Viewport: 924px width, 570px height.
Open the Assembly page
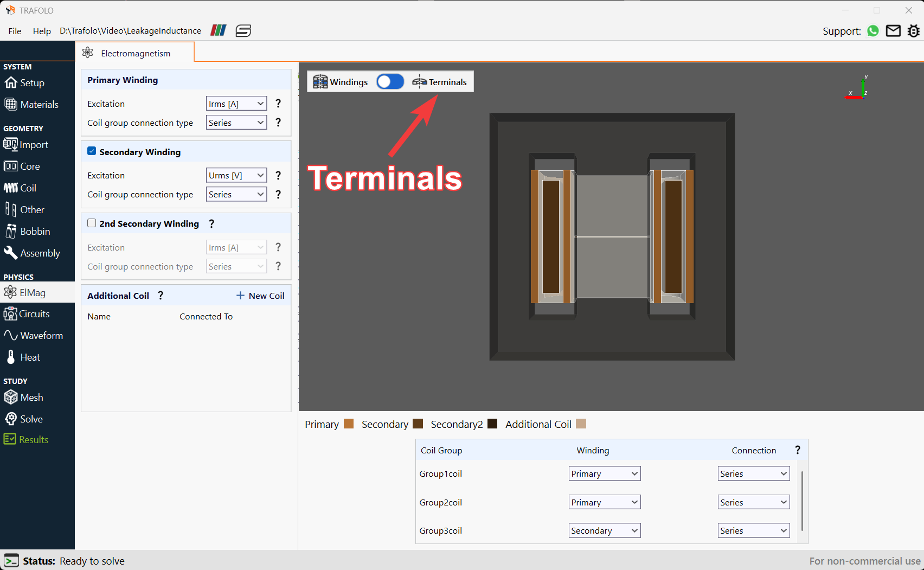click(33, 253)
